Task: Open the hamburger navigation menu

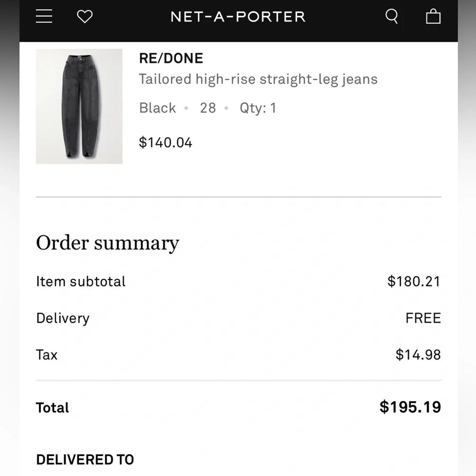Action: point(44,17)
